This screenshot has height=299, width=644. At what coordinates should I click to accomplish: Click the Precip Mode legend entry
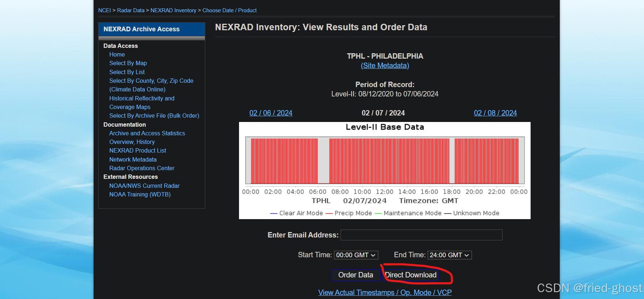point(349,213)
